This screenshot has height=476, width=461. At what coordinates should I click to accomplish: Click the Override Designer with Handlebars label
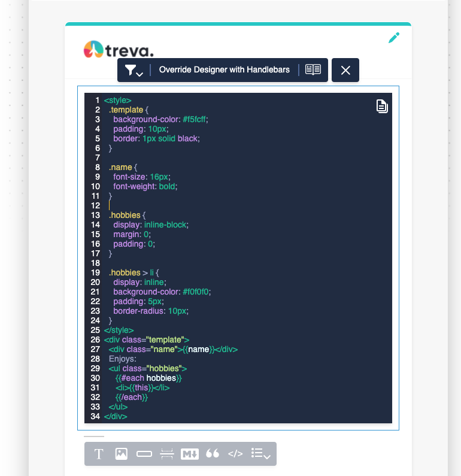[x=225, y=70]
